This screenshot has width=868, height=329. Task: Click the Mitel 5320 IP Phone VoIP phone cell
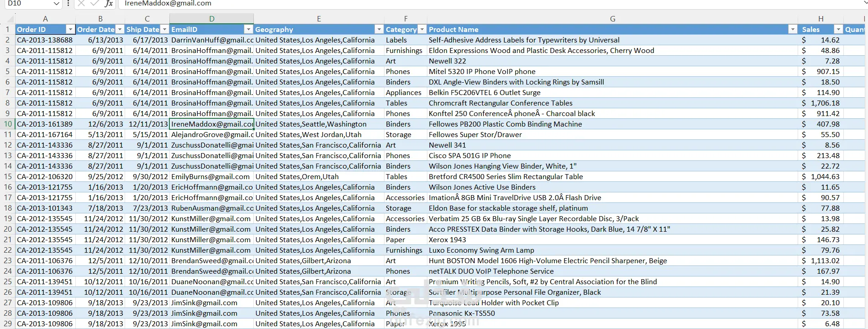tap(613, 71)
